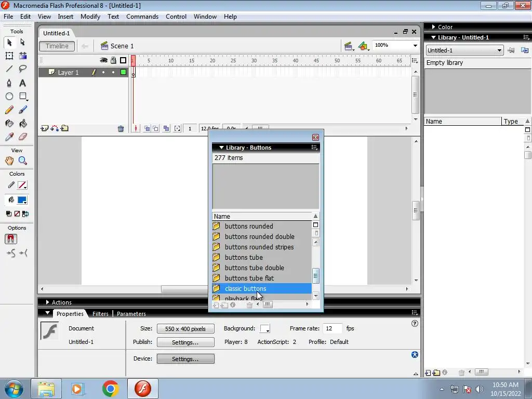Viewport: 532px width, 399px height.
Task: Open the Commands menu
Action: tap(142, 17)
